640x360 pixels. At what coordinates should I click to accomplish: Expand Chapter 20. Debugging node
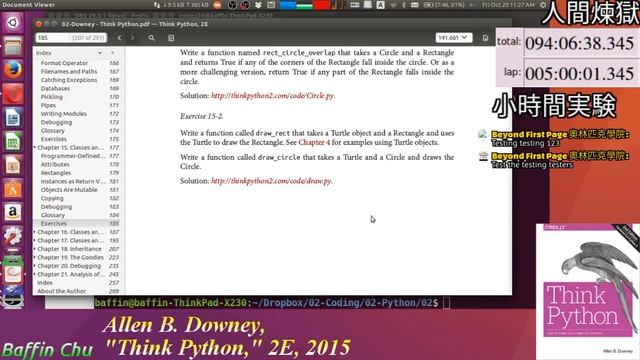35,266
